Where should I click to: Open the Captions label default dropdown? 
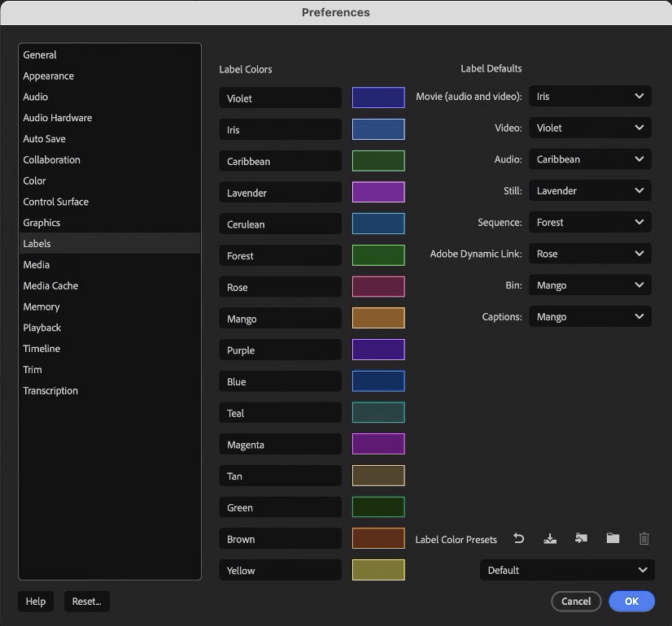click(590, 317)
